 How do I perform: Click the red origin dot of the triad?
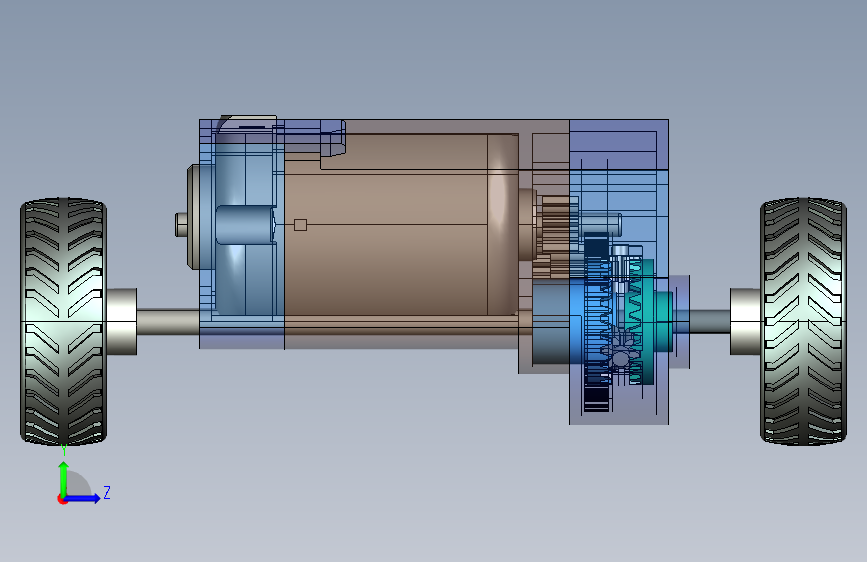point(62,499)
